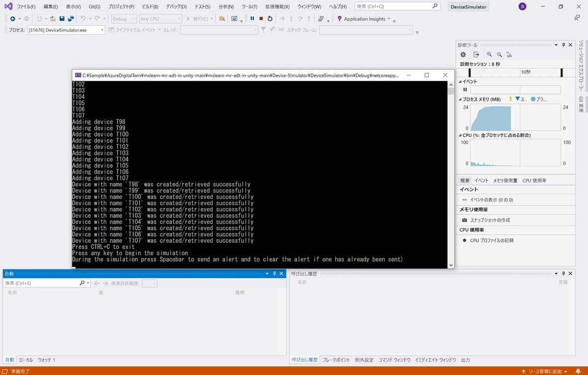Click the Open File folder icon
Viewport: 588px width, 375px height.
coord(53,19)
